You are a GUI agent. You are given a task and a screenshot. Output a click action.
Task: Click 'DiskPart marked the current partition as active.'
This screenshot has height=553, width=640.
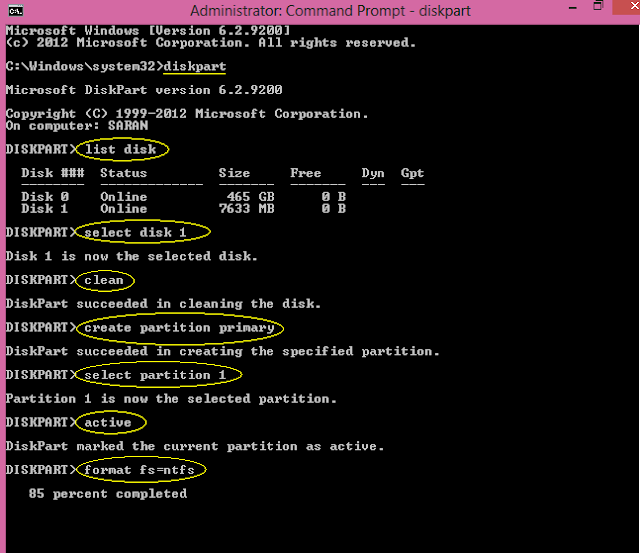tap(195, 446)
